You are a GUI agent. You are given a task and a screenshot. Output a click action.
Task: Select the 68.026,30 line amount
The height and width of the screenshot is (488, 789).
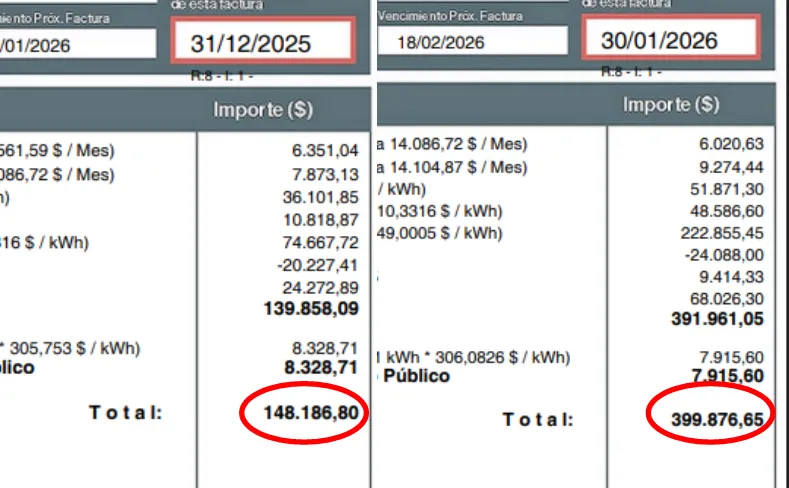click(726, 299)
